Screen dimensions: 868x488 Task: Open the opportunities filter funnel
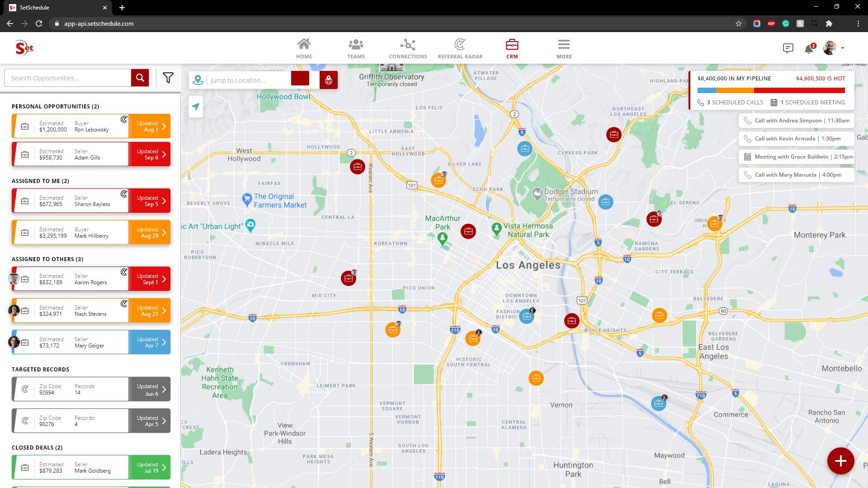coord(168,78)
